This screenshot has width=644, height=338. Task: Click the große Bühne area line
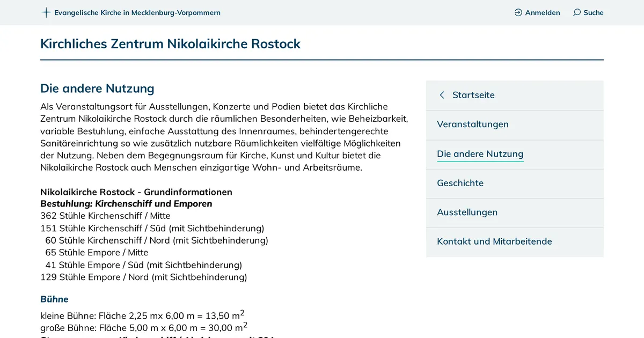143,327
